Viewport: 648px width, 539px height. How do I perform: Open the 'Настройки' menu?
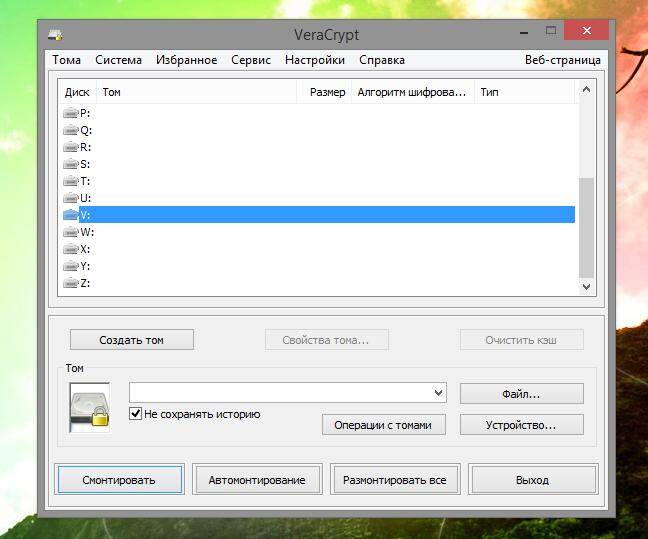[x=315, y=60]
